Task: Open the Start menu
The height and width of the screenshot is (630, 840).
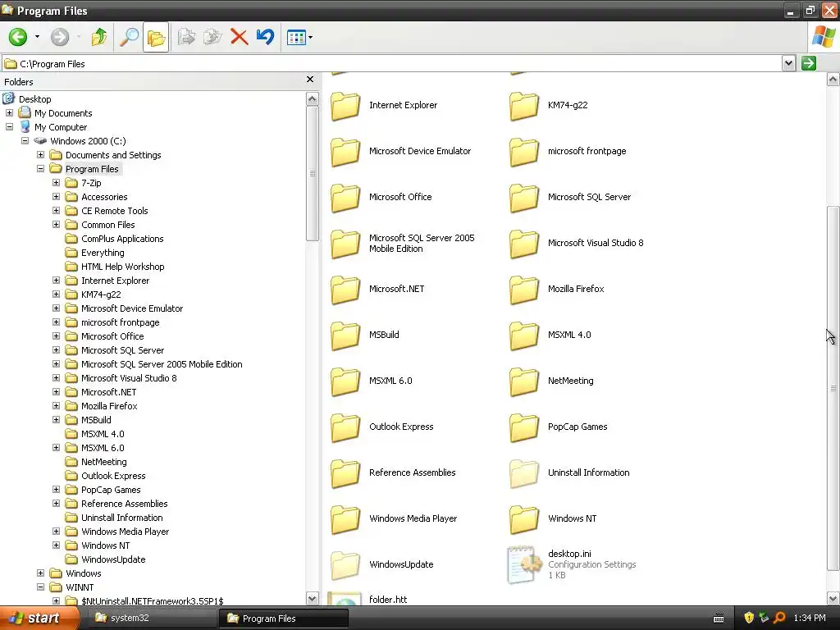Action: [39, 618]
